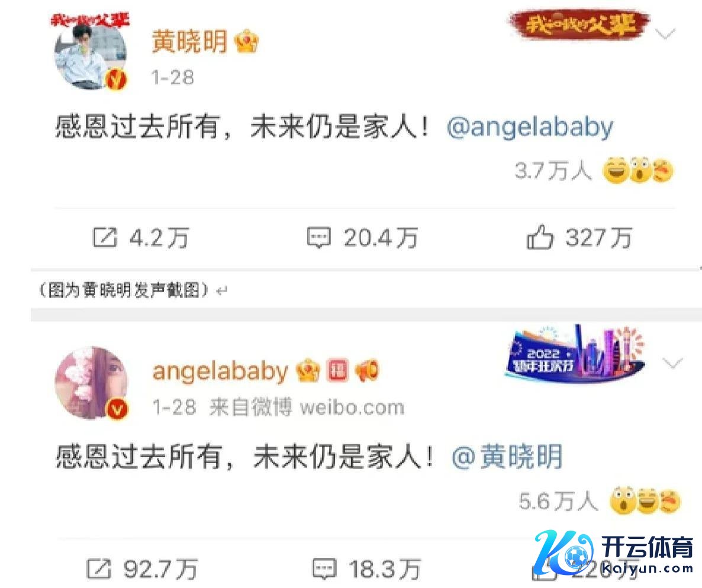Open angelababy's profile avatar
702x588 pixels.
pos(91,383)
